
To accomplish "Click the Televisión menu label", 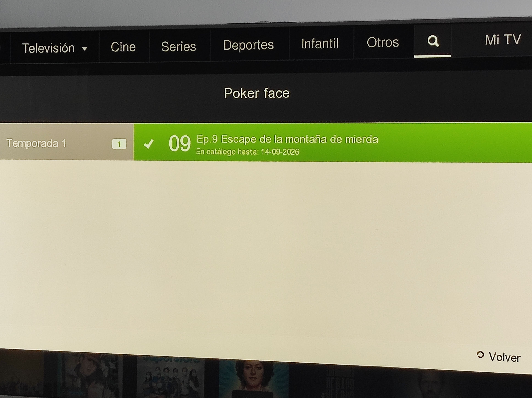I will pyautogui.click(x=48, y=48).
